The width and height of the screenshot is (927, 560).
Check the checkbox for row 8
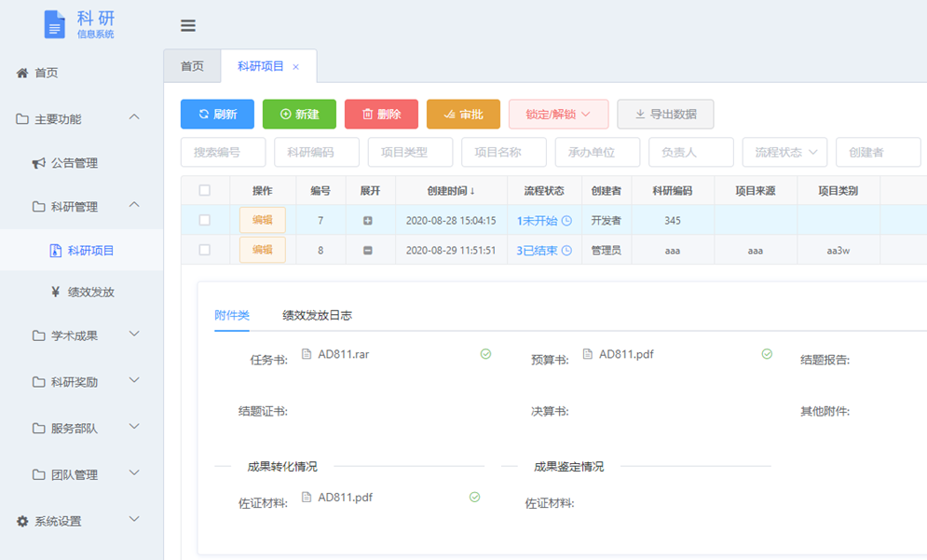point(205,250)
